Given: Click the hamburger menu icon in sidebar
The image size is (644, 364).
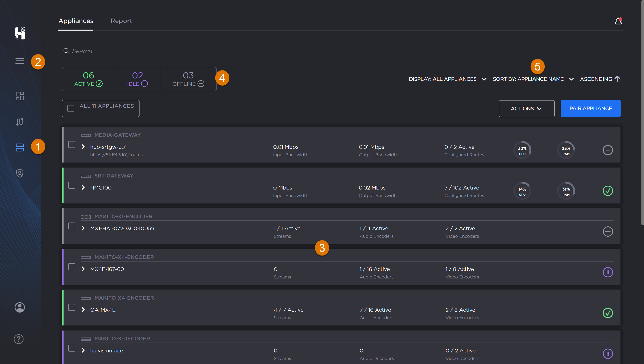Looking at the screenshot, I should pyautogui.click(x=20, y=61).
